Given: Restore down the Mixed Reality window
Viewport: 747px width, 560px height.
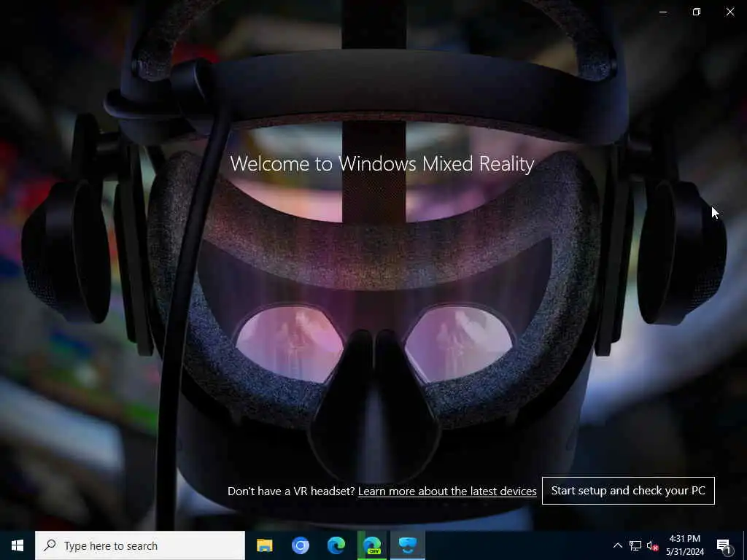Looking at the screenshot, I should (697, 12).
